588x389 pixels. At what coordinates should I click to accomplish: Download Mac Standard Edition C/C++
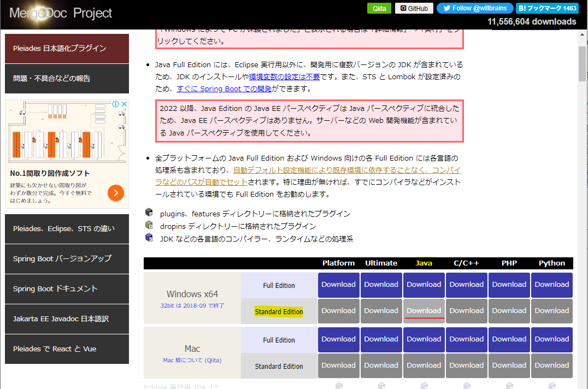467,366
